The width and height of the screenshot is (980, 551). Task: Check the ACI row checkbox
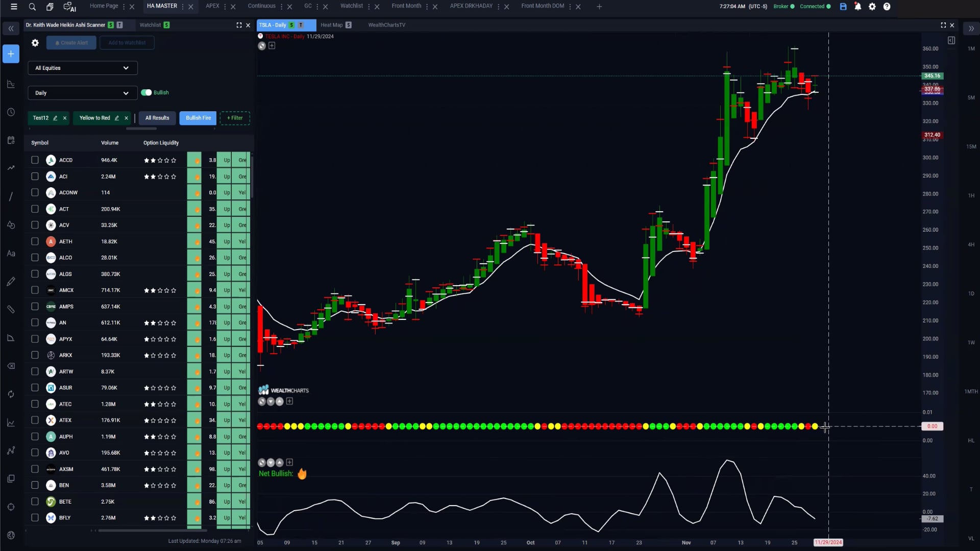tap(35, 177)
